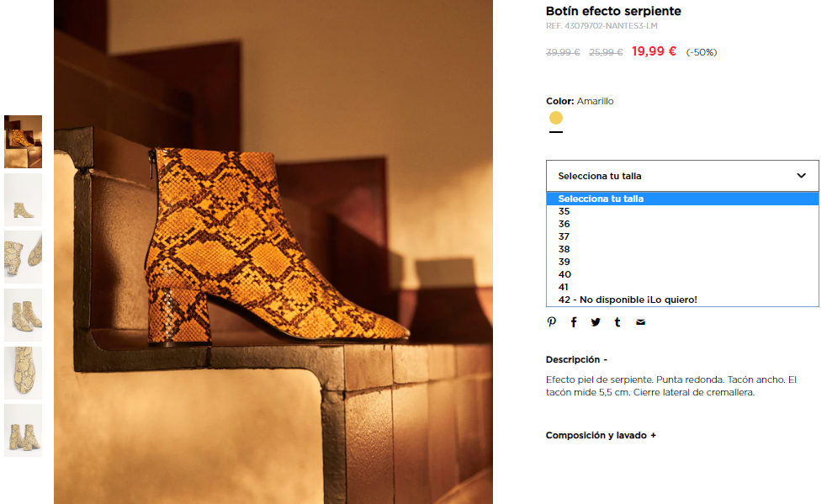Share product via email envelope icon

pos(640,322)
